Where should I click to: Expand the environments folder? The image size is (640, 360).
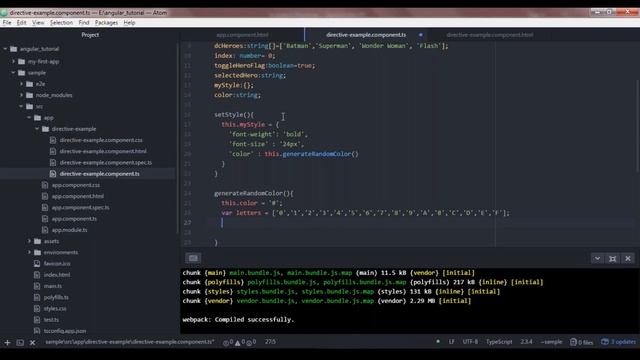coord(29,252)
